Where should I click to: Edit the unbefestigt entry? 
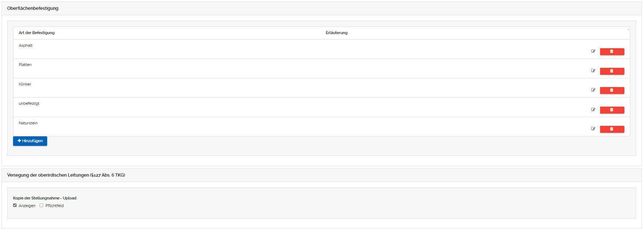coord(593,110)
